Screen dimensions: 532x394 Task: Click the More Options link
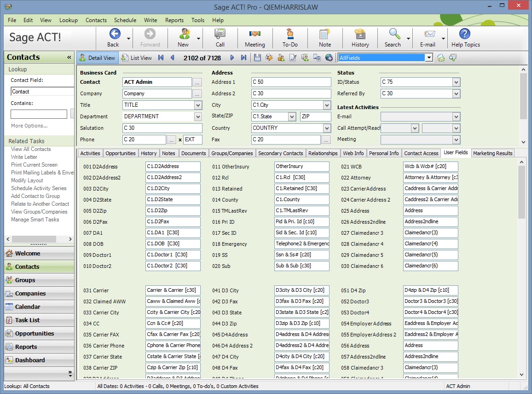coord(29,126)
